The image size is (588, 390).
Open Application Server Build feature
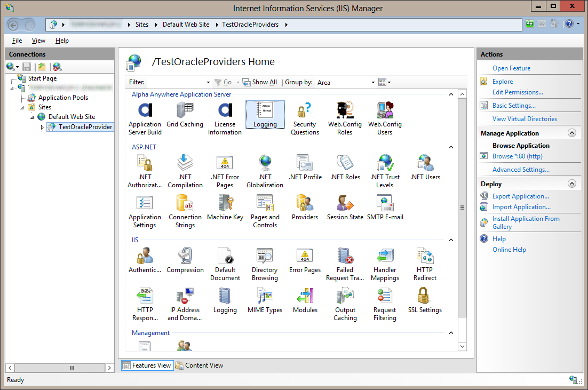(x=145, y=118)
